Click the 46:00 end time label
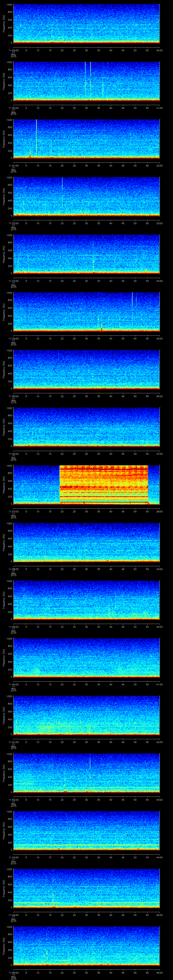 coord(159,972)
